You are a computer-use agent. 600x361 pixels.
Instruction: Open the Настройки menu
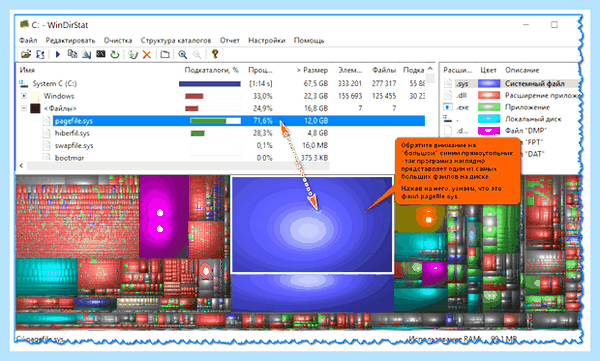267,41
